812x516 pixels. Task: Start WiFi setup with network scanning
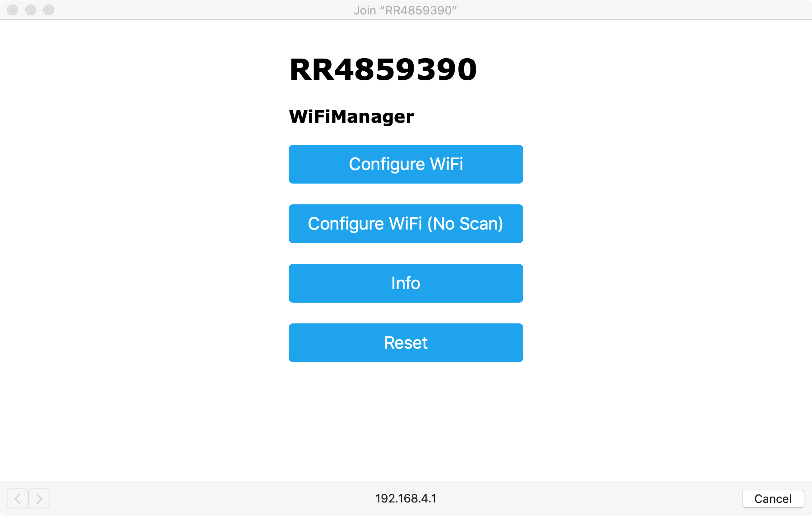pyautogui.click(x=406, y=164)
